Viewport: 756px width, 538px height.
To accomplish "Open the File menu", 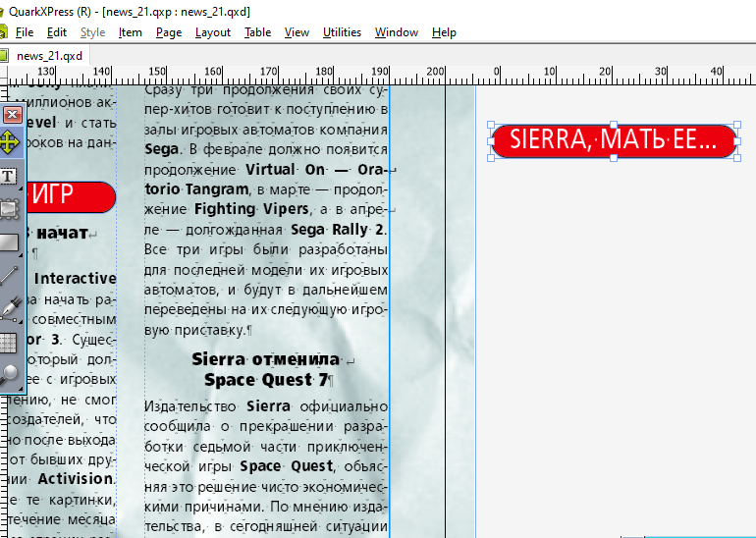I will [x=25, y=32].
